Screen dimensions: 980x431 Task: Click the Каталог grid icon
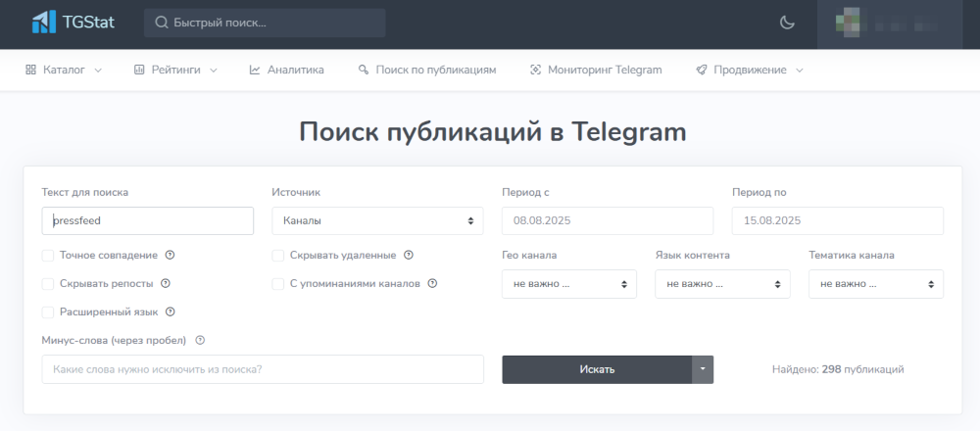tap(30, 70)
